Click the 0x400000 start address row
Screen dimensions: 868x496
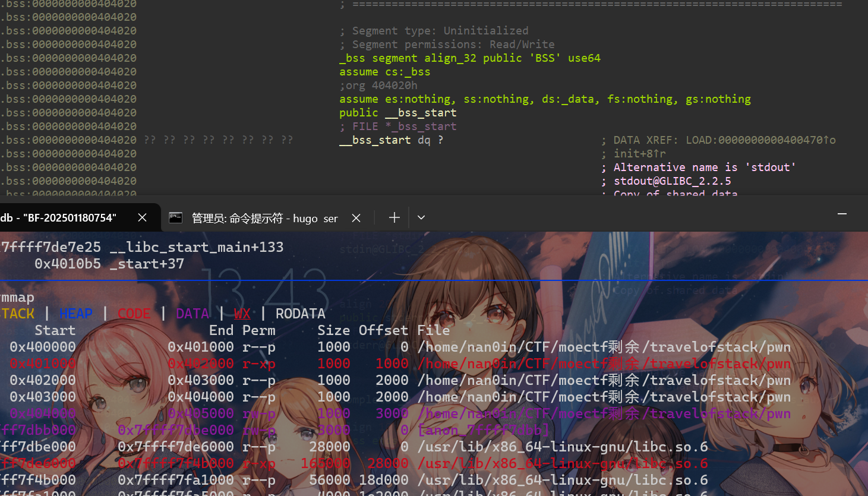(43, 347)
